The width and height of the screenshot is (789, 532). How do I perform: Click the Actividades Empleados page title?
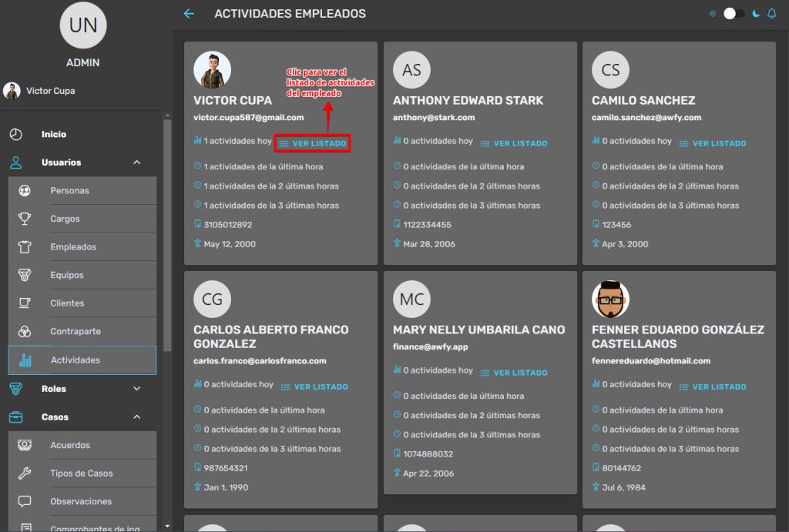(290, 14)
